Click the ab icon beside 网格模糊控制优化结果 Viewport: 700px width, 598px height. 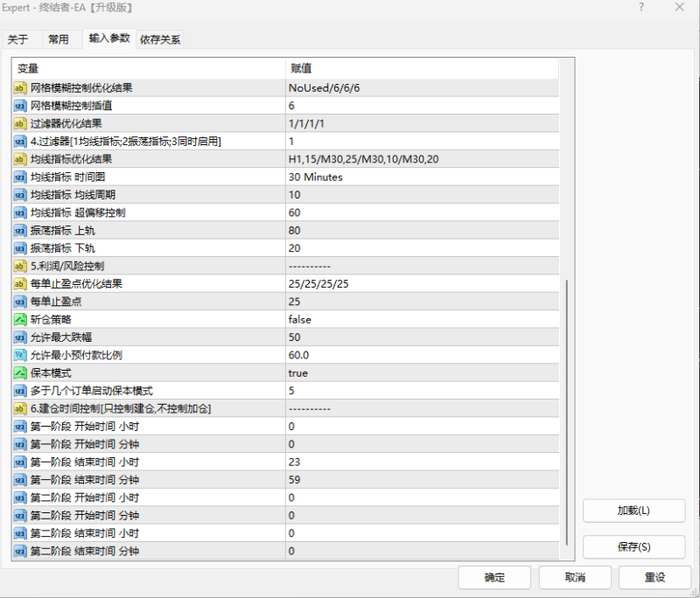click(x=19, y=87)
